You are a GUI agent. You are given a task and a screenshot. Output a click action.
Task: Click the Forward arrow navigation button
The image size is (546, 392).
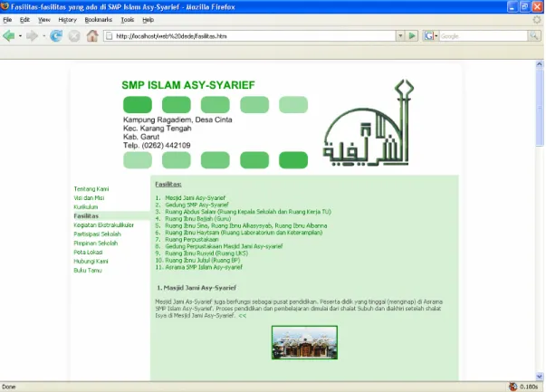32,36
